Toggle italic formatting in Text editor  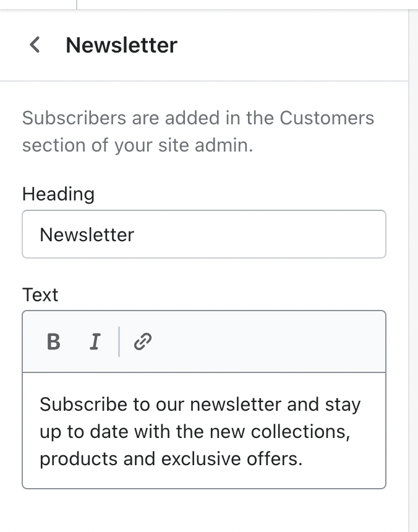point(95,341)
